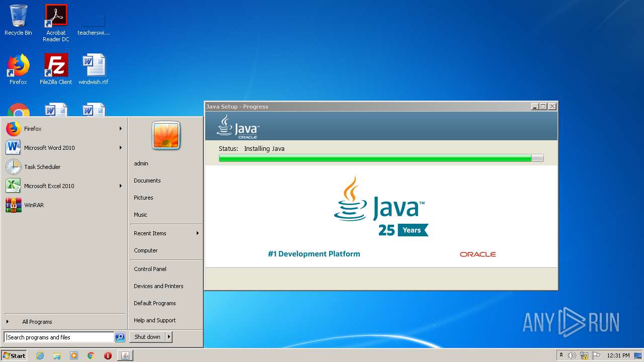
Task: Click the search magnifier icon
Action: 120,337
